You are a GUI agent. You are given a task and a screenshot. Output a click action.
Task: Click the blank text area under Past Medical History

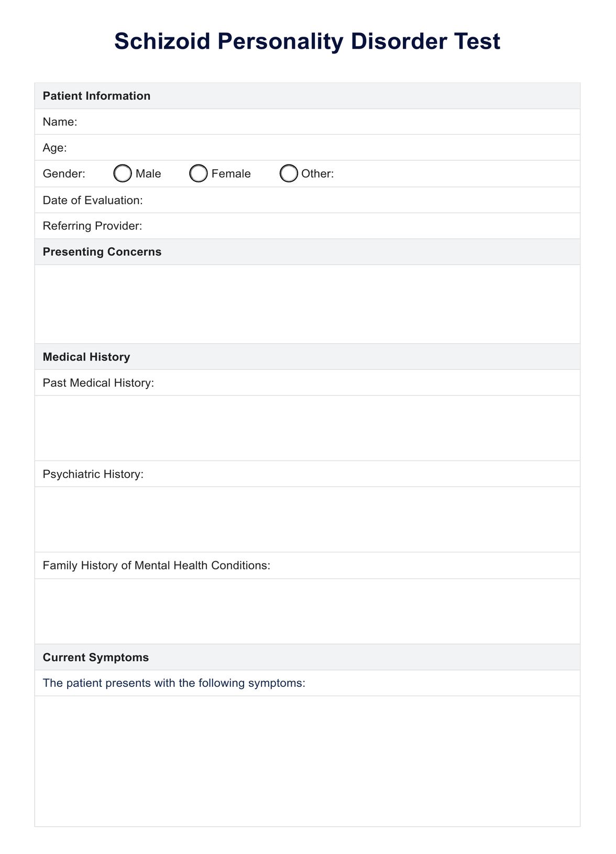pos(307,428)
